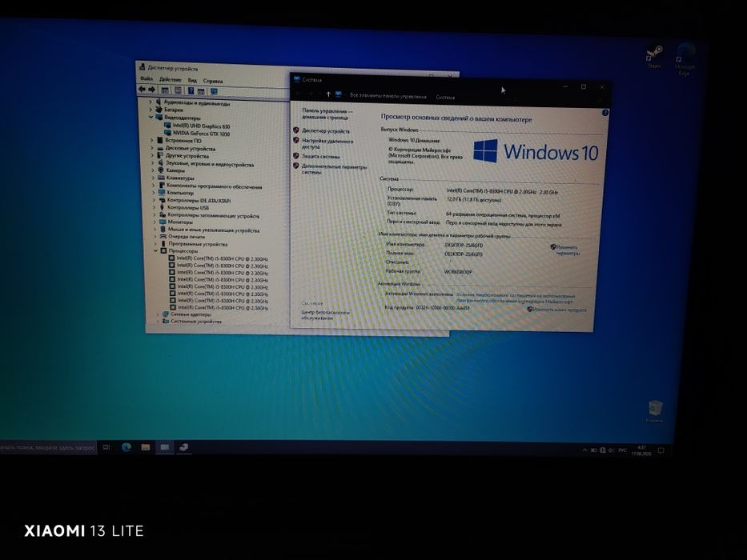The width and height of the screenshot is (747, 560).
Task: Expand the Встроенное ПО node
Action: coord(152,141)
